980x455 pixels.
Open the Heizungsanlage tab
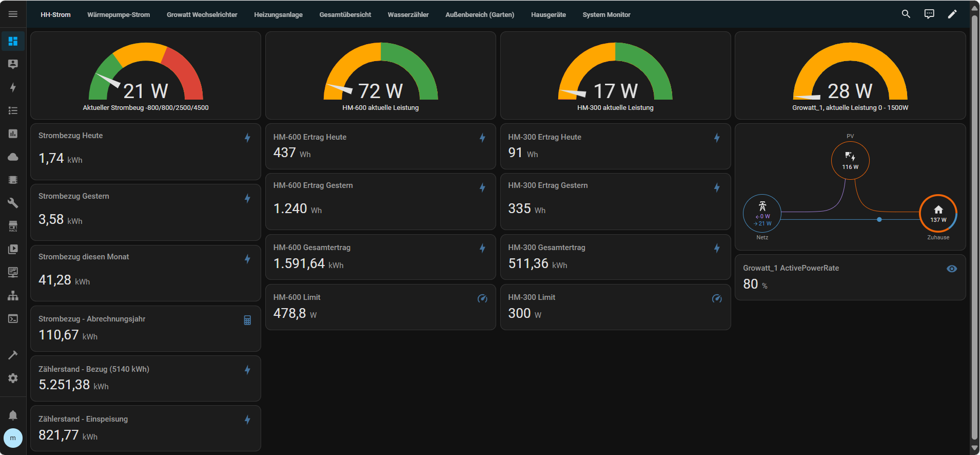pos(278,15)
